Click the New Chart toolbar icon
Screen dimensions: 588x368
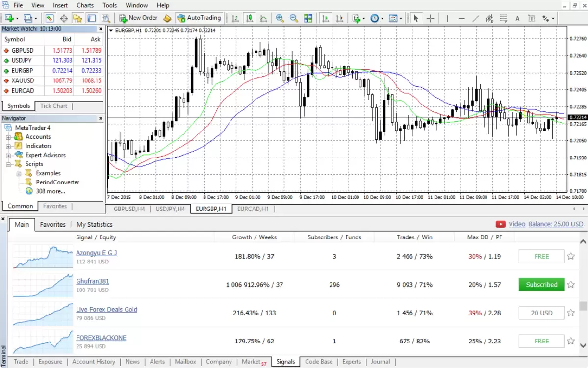pos(9,18)
